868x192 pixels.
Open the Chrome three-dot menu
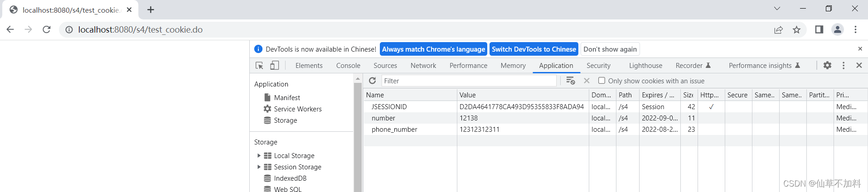(855, 29)
